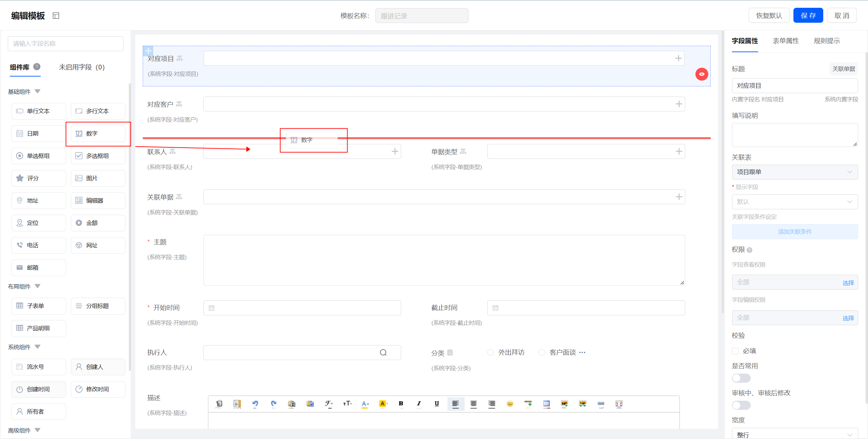The height and width of the screenshot is (441, 868).
Task: Switch to the 表单属性 tab
Action: click(786, 41)
